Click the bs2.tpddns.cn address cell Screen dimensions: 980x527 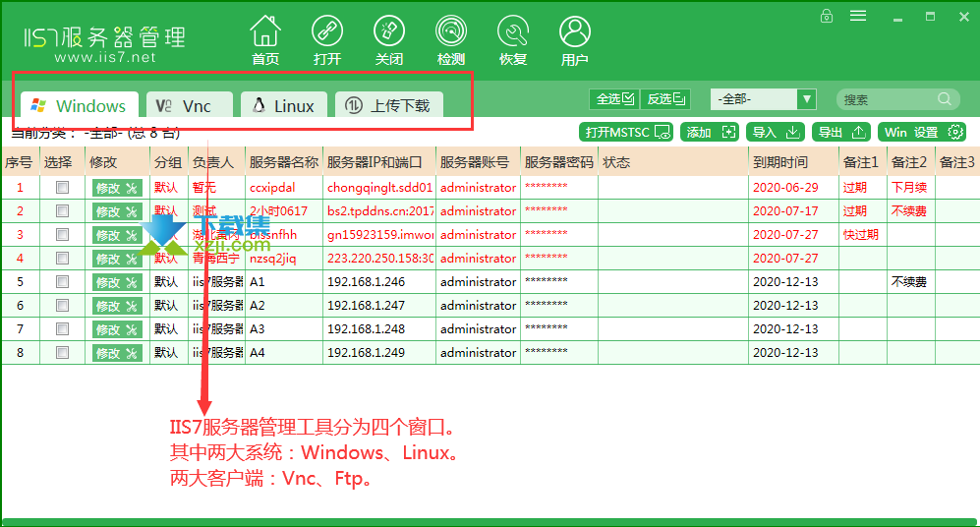379,211
